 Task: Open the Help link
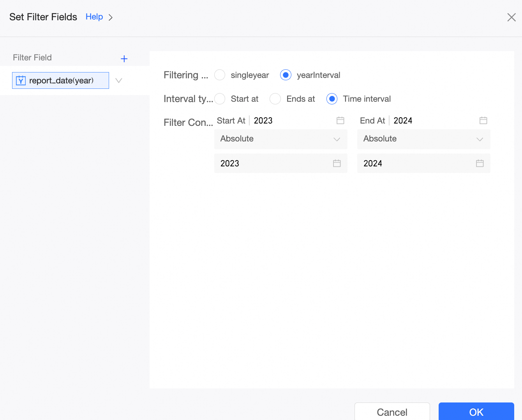(x=94, y=17)
